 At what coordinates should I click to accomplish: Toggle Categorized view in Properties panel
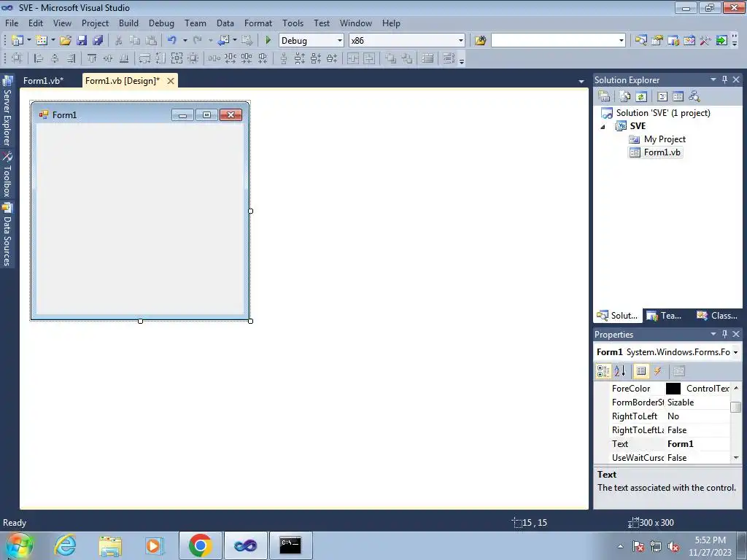[x=603, y=371]
